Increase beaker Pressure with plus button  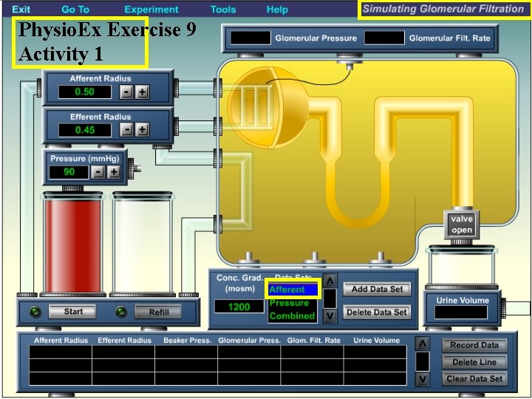click(x=114, y=172)
